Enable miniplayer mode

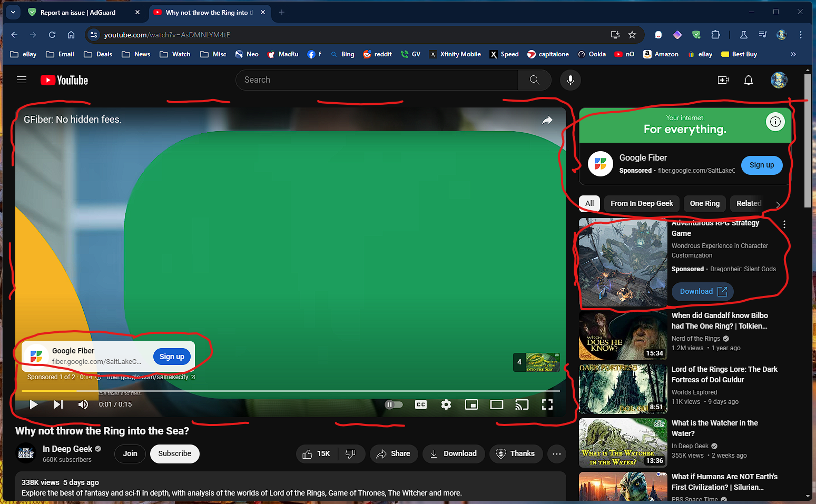click(471, 404)
